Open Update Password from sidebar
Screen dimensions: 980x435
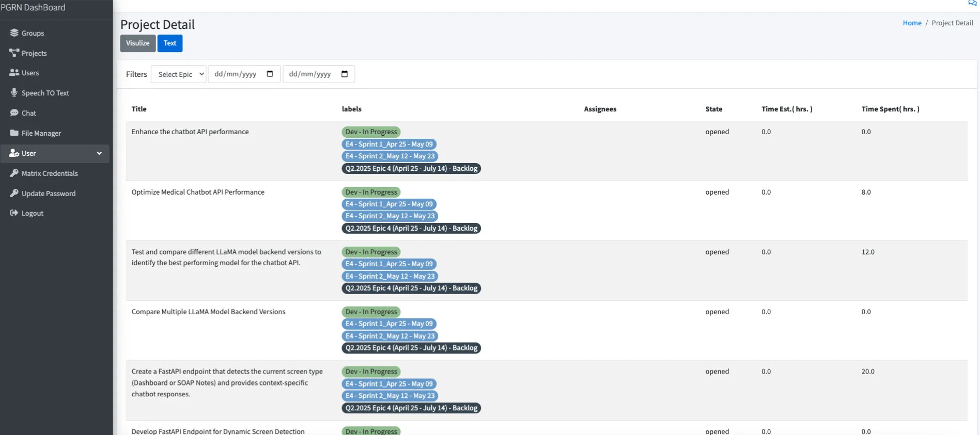point(48,194)
